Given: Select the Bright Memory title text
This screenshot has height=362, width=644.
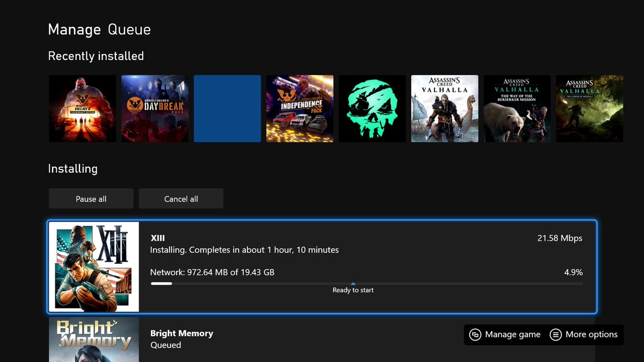Looking at the screenshot, I should 182,334.
